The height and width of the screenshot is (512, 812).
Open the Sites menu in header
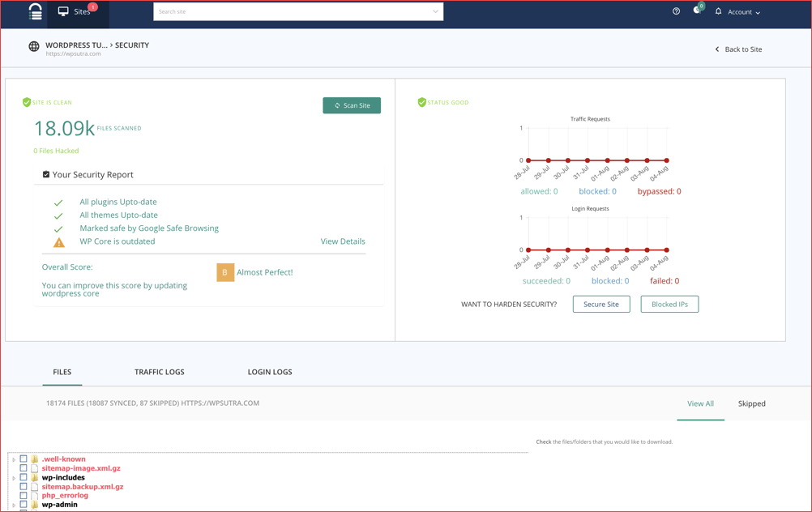pyautogui.click(x=78, y=12)
